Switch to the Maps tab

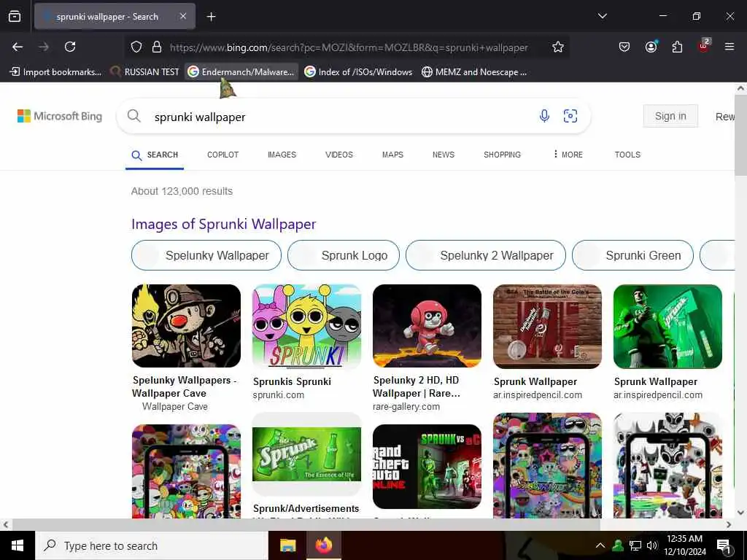tap(392, 155)
